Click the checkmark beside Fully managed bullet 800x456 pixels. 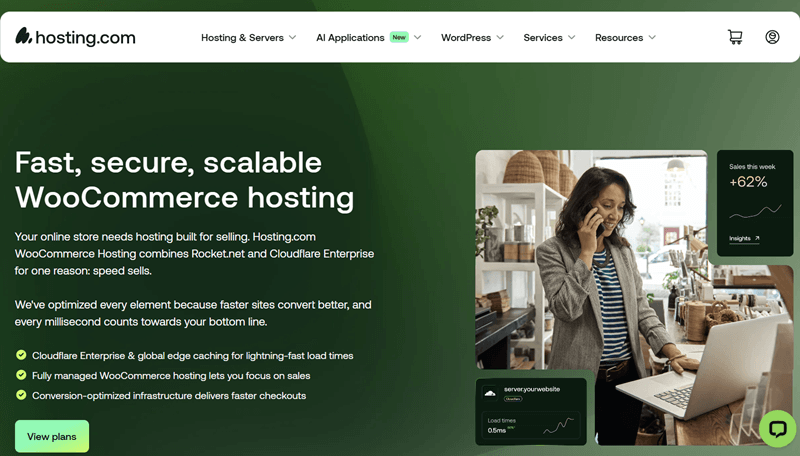pyautogui.click(x=21, y=375)
